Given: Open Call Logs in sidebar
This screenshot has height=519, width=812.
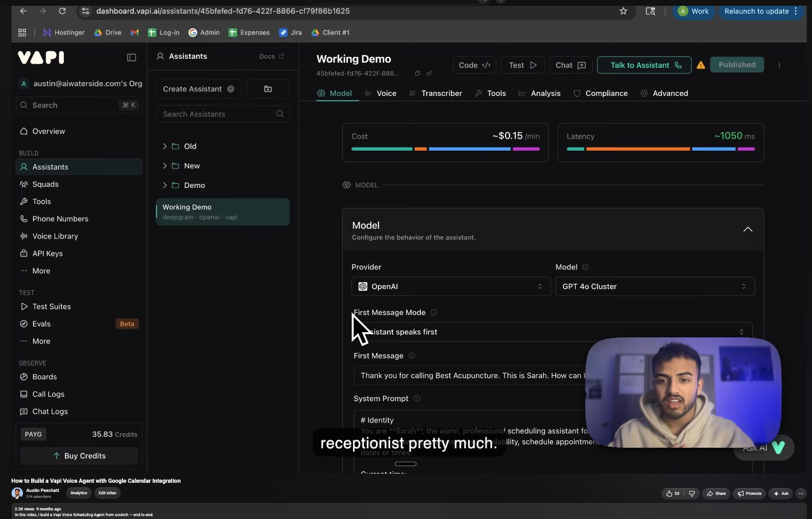Looking at the screenshot, I should click(x=79, y=394).
